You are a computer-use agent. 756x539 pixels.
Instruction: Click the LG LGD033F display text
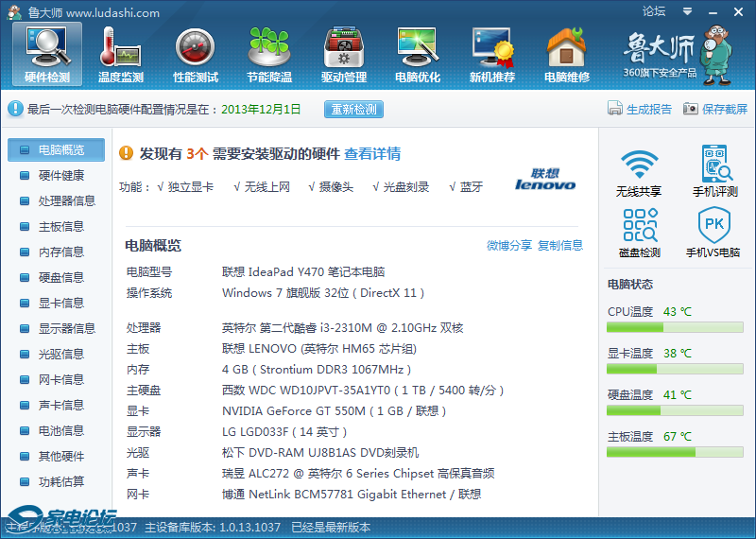[284, 432]
